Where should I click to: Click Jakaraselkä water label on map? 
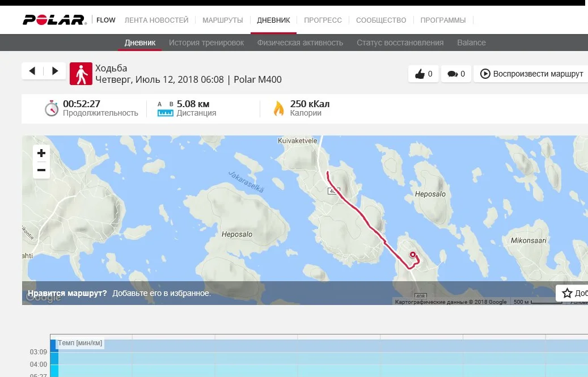pyautogui.click(x=246, y=182)
